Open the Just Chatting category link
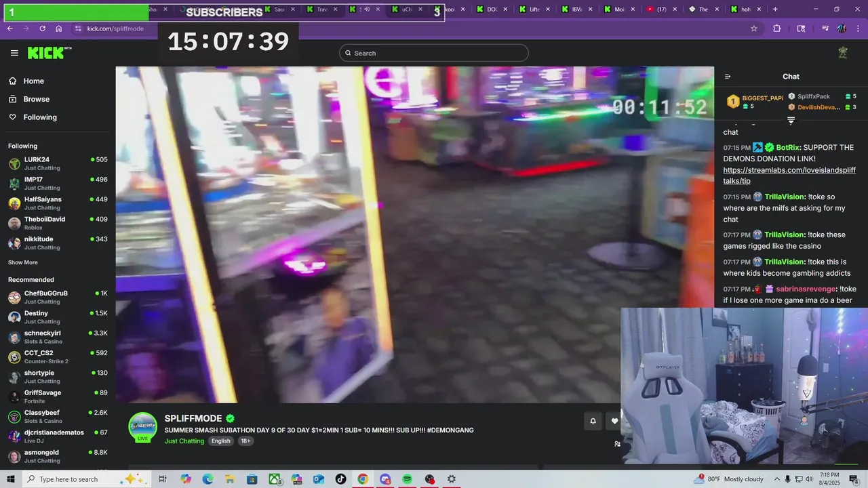This screenshot has width=868, height=488. (x=184, y=441)
